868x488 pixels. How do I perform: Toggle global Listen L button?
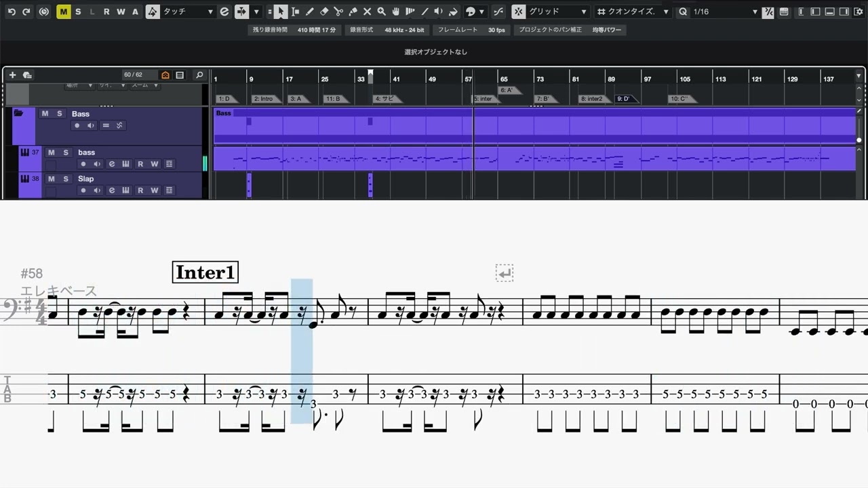[92, 12]
